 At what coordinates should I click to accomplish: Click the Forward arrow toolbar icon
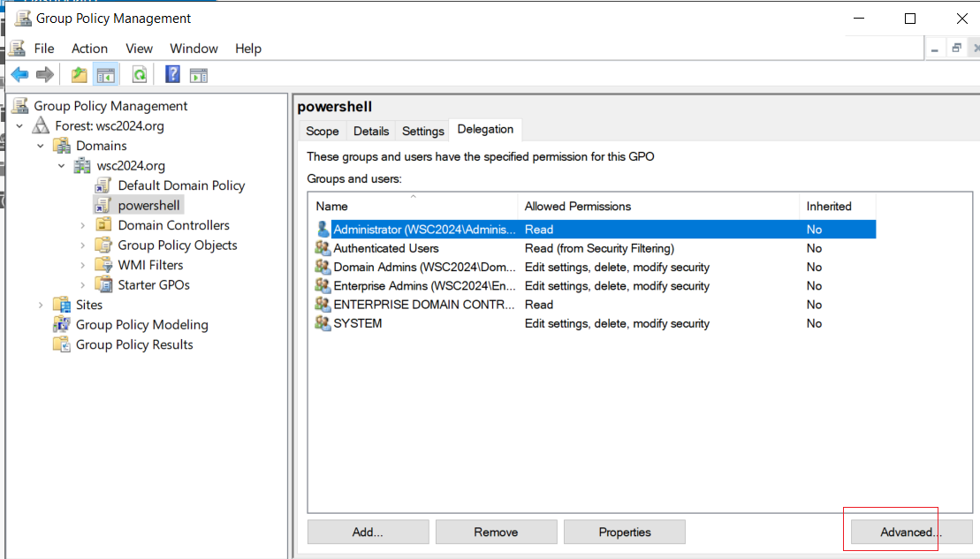45,75
